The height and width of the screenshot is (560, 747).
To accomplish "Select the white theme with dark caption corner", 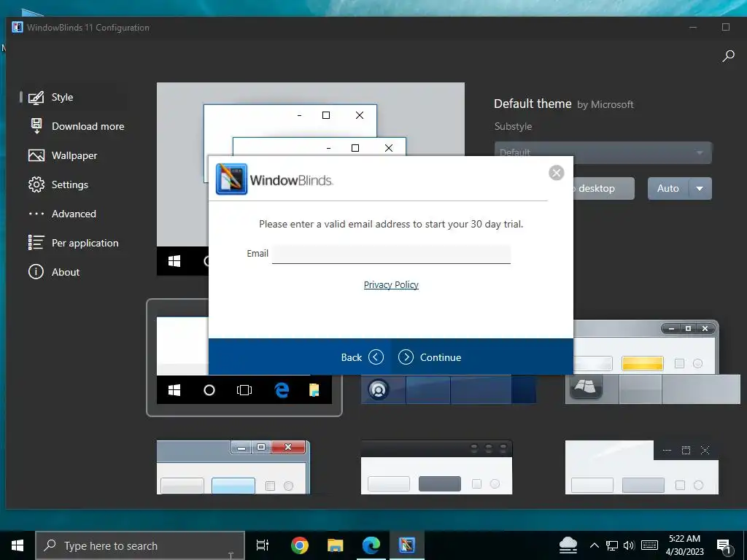I will click(x=642, y=467).
